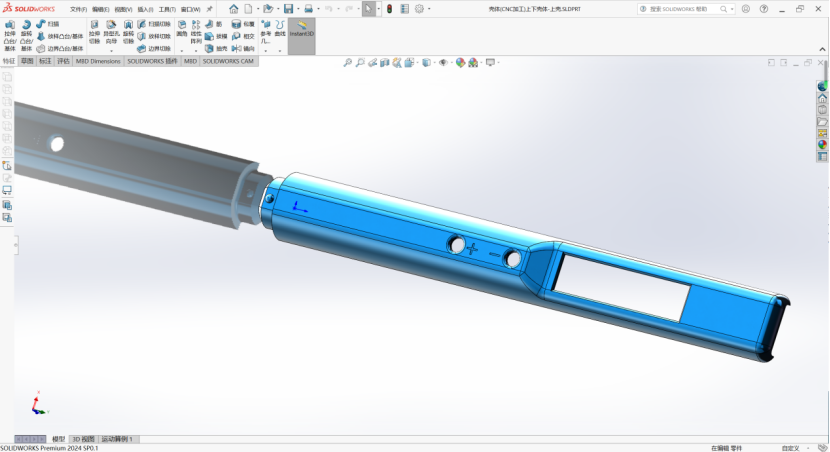Open the 视图(V) menu
This screenshot has height=452, width=830.
tap(123, 10)
